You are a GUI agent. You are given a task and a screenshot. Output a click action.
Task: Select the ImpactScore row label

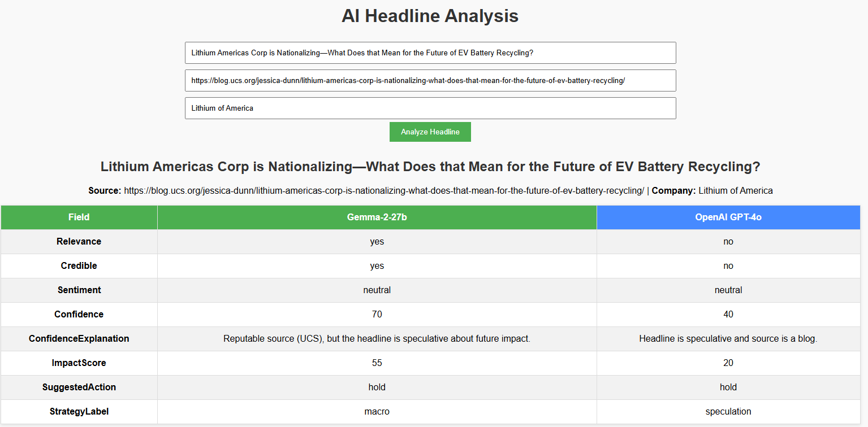point(79,363)
